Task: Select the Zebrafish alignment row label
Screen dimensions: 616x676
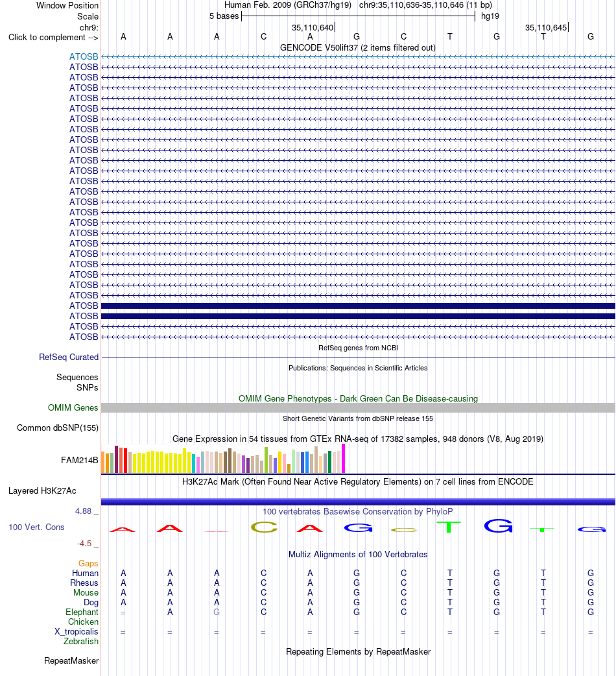Action: coord(81,641)
